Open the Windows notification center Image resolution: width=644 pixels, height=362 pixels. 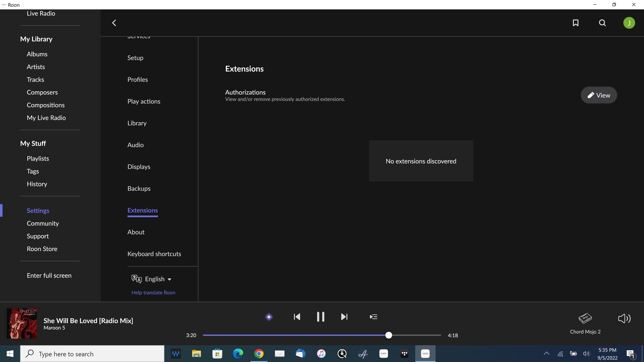(631, 354)
